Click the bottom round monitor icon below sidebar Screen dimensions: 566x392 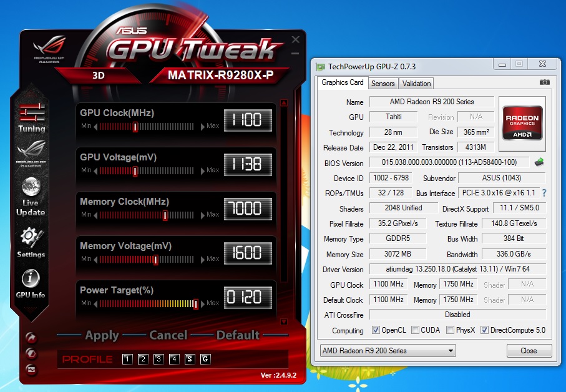[31, 370]
